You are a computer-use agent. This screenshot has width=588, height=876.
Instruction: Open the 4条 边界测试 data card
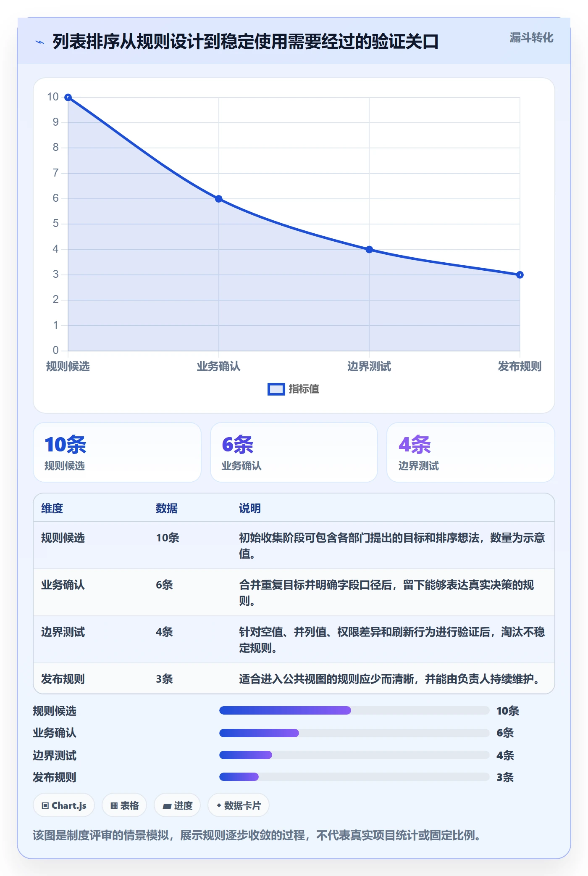pos(471,452)
